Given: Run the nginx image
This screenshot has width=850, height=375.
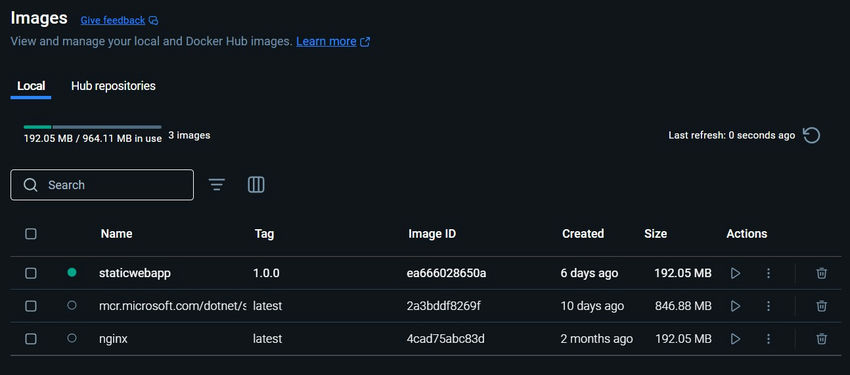Looking at the screenshot, I should (735, 339).
